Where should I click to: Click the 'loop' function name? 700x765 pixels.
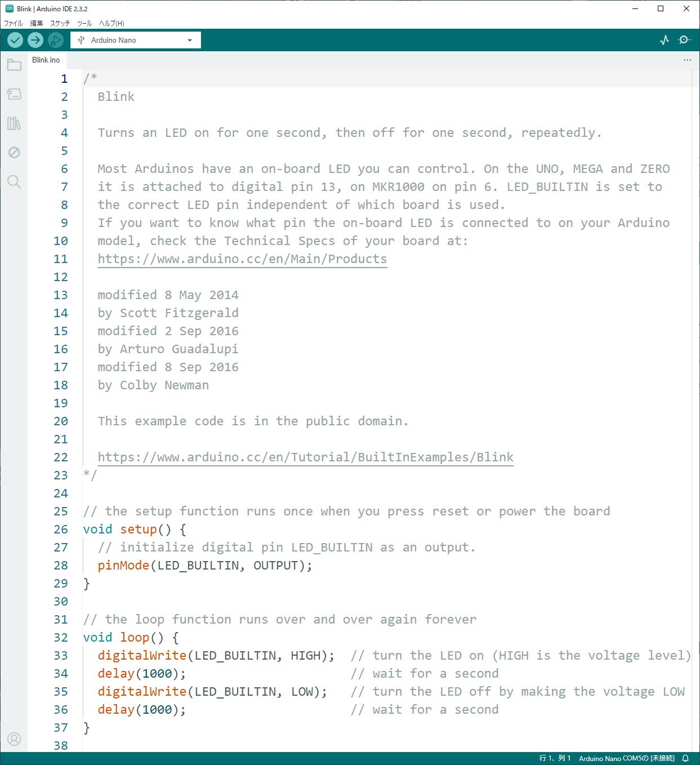[135, 637]
